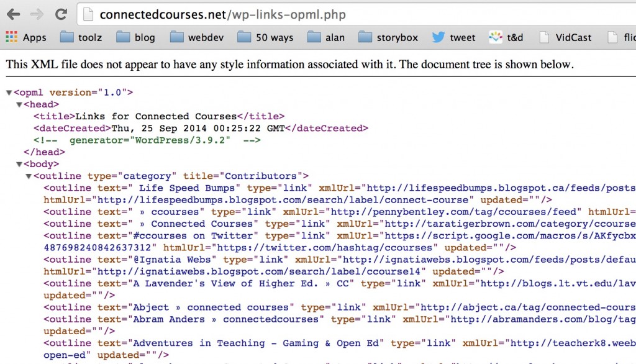
Task: Collapse the body element
Action: click(x=18, y=163)
